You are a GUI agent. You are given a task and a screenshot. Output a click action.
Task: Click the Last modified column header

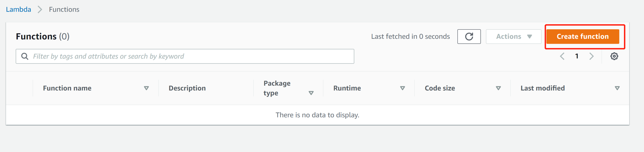[x=543, y=88]
